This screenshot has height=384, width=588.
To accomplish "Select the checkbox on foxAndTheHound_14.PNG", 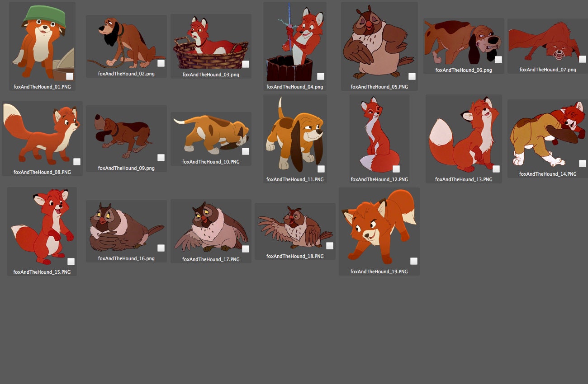I will (583, 163).
